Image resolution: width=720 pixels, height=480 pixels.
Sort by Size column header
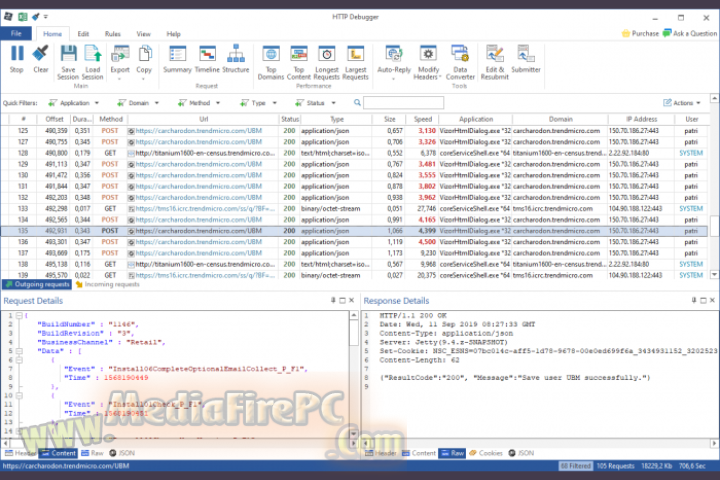click(389, 119)
